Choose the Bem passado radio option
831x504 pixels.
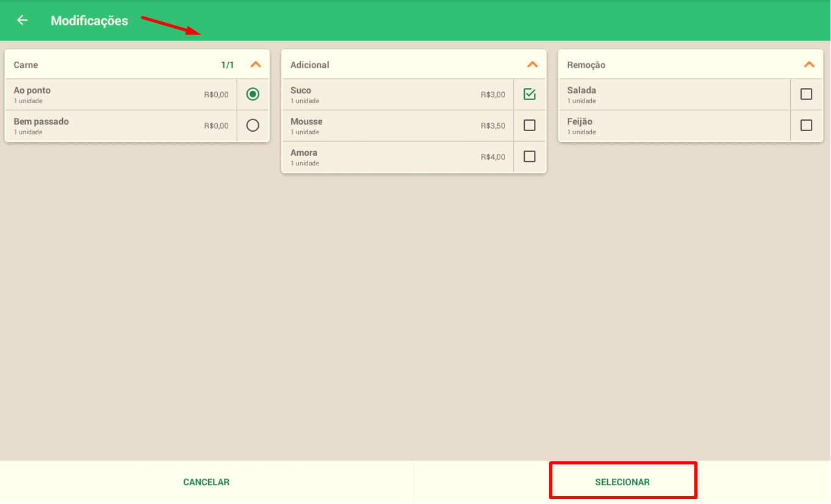pos(253,125)
